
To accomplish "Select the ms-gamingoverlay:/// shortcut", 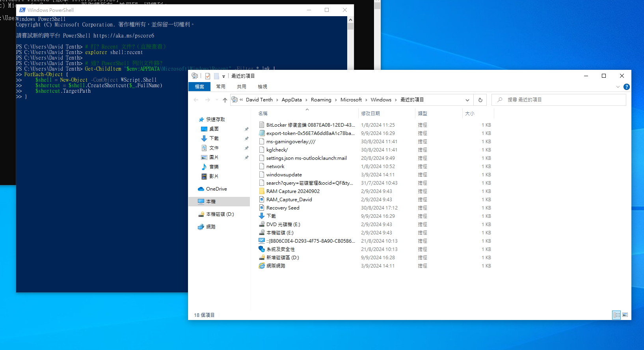I will pos(291,142).
